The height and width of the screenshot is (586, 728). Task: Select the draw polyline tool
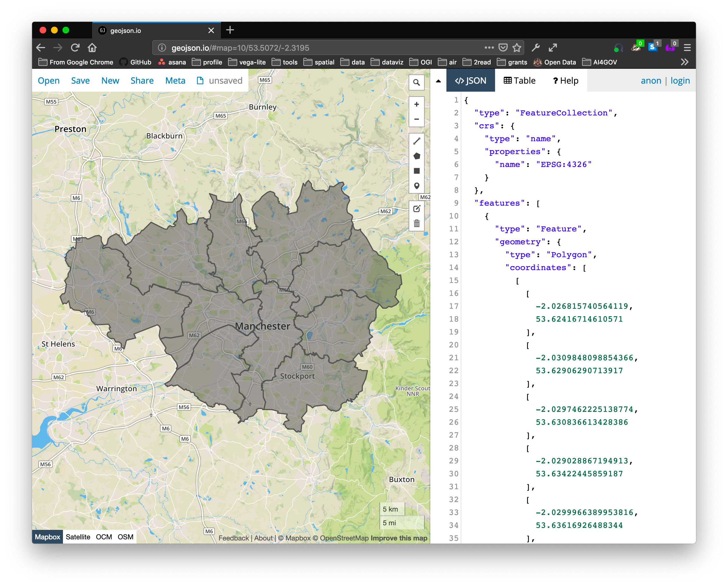tap(416, 141)
